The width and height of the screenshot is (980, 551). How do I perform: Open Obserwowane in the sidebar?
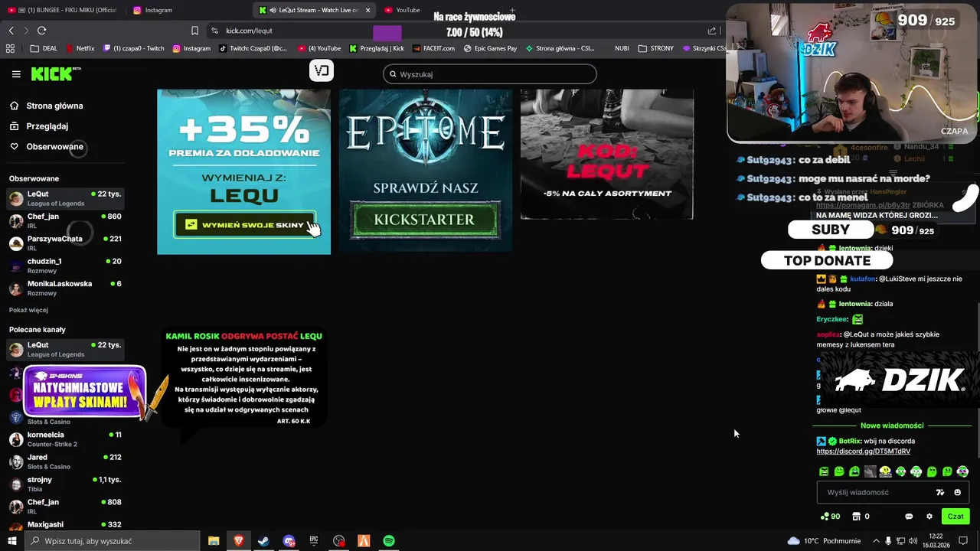click(x=46, y=147)
